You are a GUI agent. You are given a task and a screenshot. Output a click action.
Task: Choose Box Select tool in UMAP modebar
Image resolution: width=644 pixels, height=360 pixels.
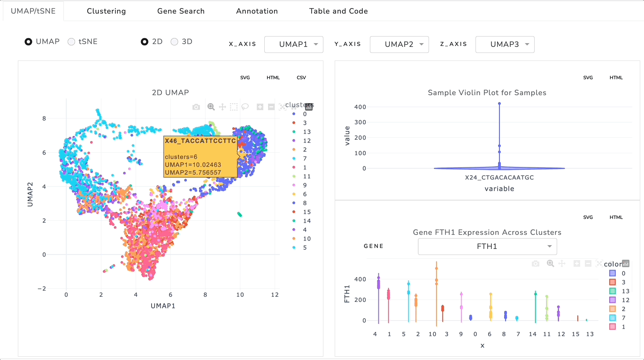[x=234, y=107]
